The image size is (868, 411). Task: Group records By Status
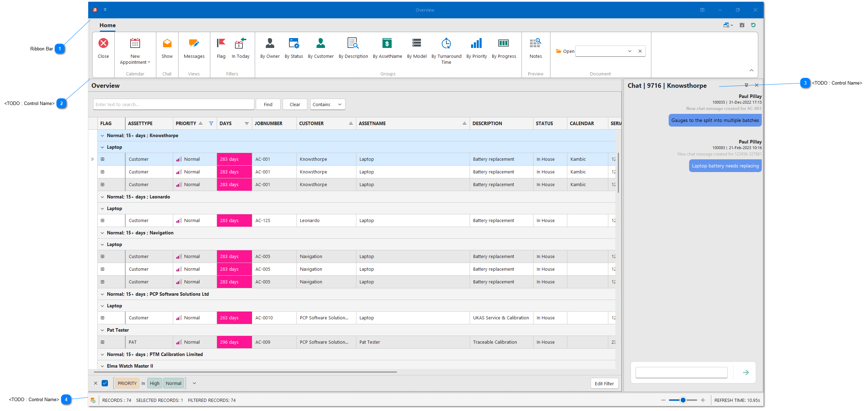[x=294, y=48]
